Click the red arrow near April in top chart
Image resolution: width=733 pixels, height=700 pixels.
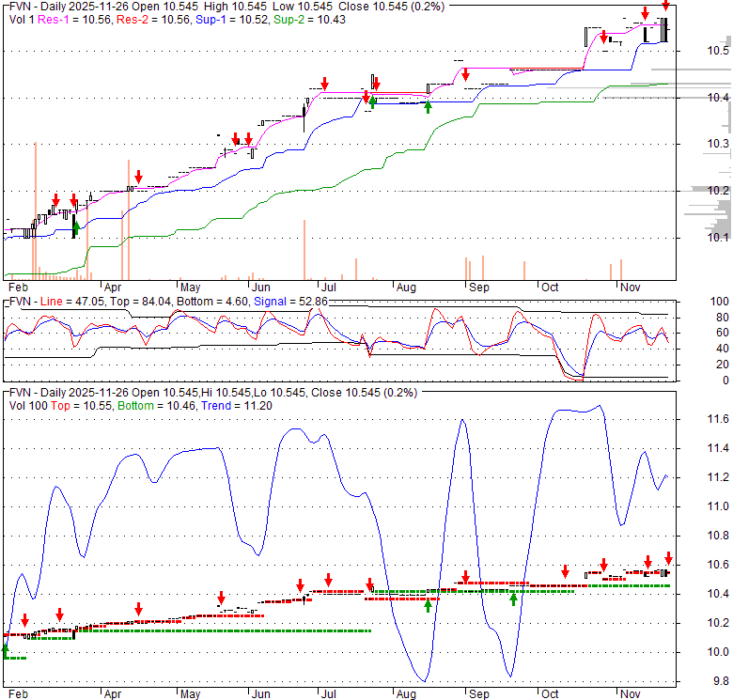(138, 177)
